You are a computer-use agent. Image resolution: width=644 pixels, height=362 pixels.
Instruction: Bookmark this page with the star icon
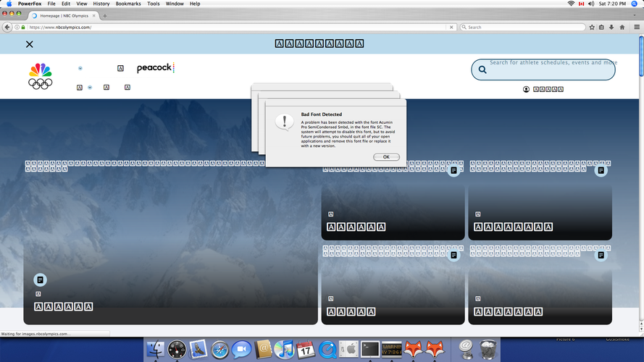point(592,27)
